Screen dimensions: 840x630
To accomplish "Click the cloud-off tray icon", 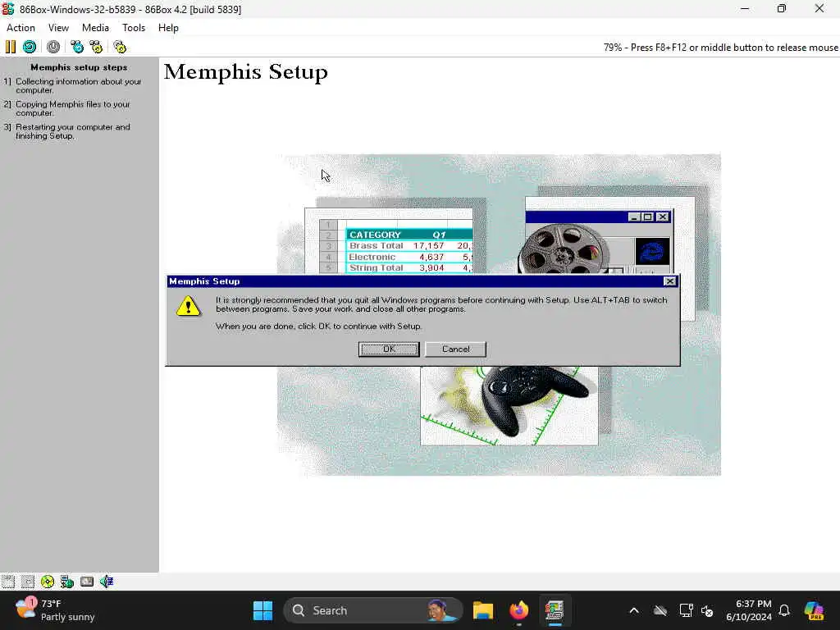I will coord(660,610).
